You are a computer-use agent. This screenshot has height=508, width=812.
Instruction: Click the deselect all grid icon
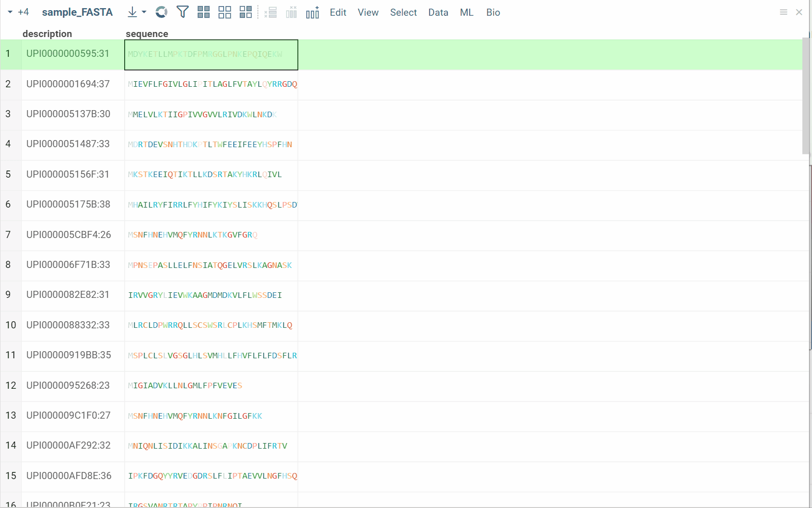pyautogui.click(x=225, y=12)
